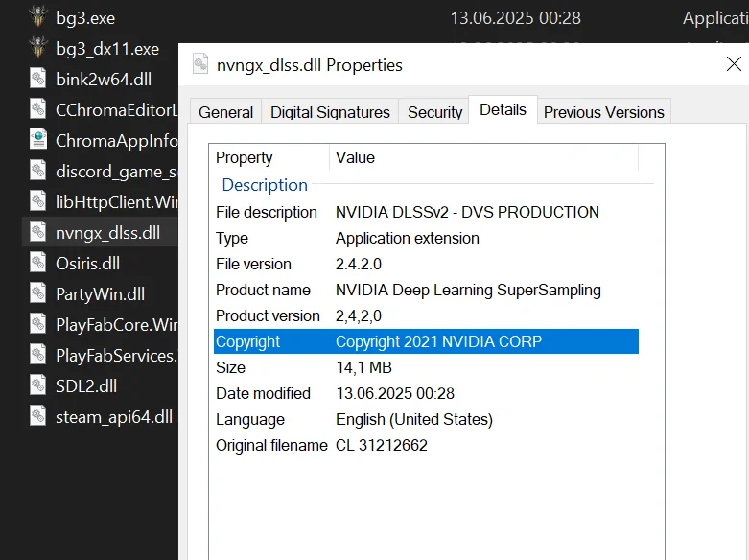Image resolution: width=749 pixels, height=560 pixels.
Task: Click the Value column header
Action: [x=355, y=158]
